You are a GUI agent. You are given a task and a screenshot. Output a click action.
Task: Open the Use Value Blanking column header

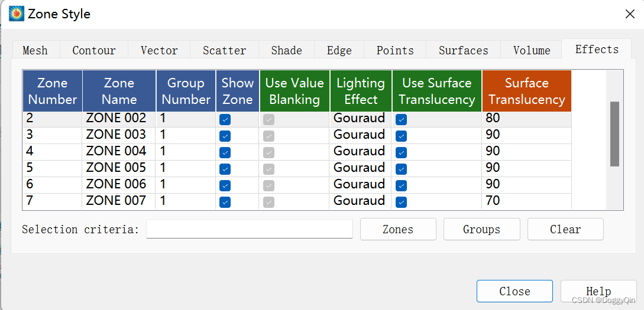pos(295,91)
